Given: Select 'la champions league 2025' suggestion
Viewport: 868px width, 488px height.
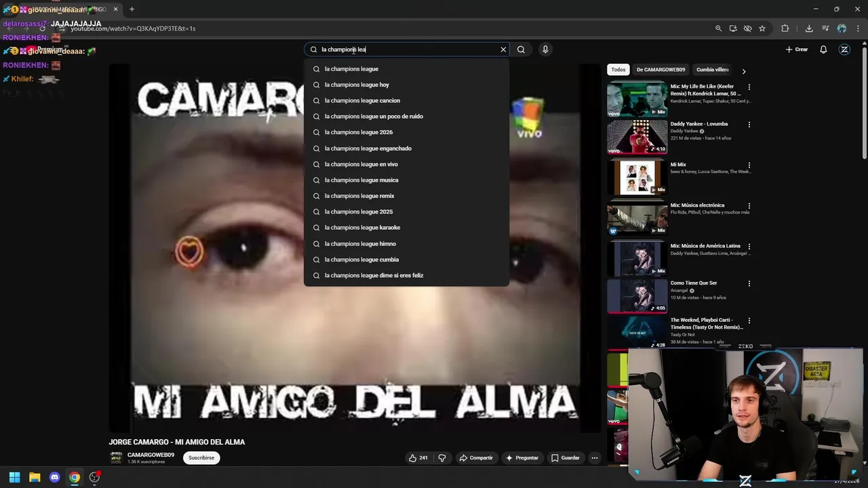Looking at the screenshot, I should point(406,211).
